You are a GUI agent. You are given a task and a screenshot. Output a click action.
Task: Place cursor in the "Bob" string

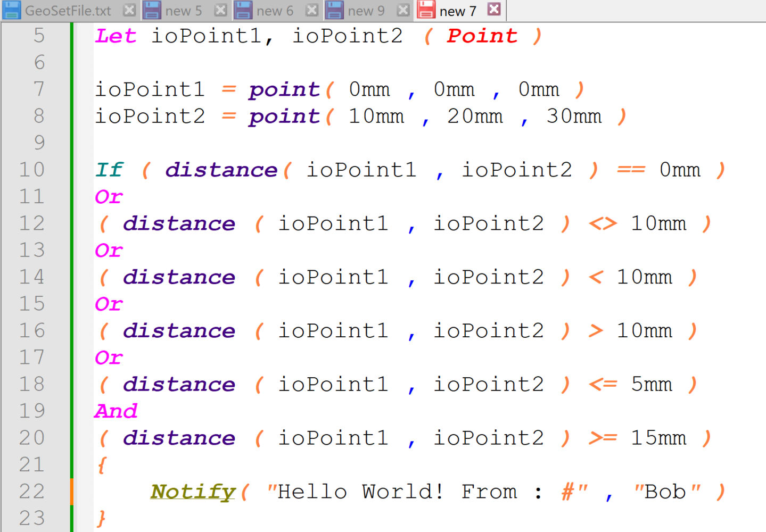coord(666,492)
